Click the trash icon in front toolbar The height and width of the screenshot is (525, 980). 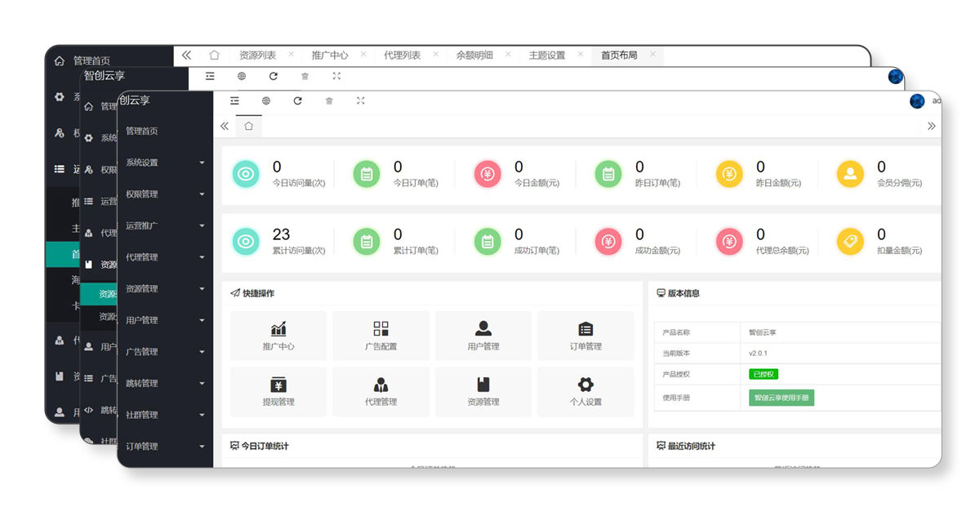tap(329, 101)
